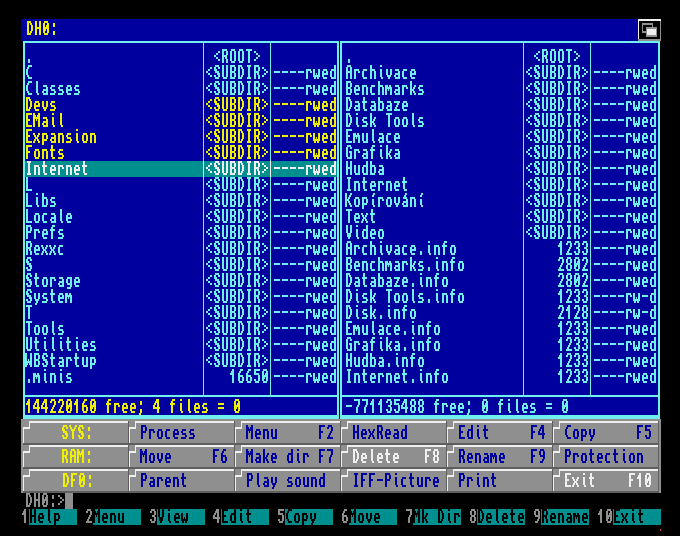This screenshot has width=680, height=536.
Task: Switch to the RAM: drive
Action: (75, 457)
